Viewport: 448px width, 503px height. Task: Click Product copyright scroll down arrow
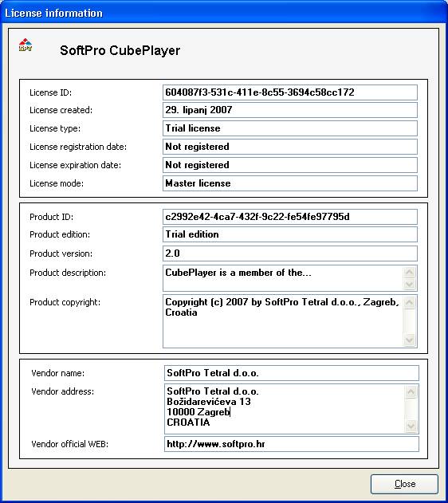pyautogui.click(x=410, y=340)
